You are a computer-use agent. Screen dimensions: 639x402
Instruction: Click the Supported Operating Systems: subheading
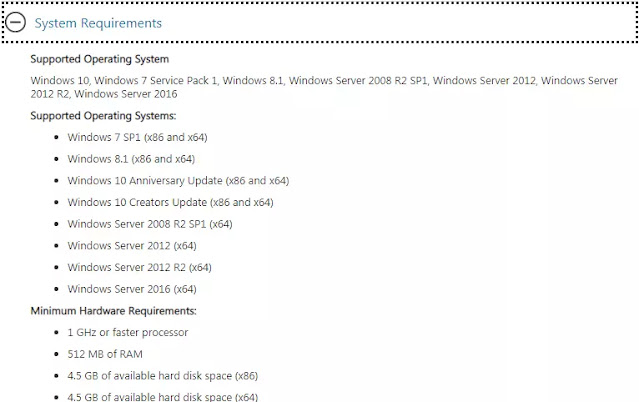point(103,116)
